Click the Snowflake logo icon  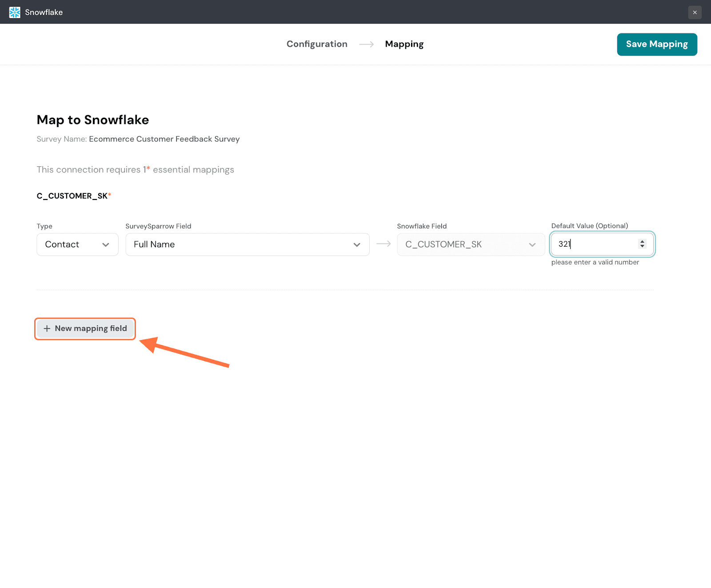[x=15, y=12]
